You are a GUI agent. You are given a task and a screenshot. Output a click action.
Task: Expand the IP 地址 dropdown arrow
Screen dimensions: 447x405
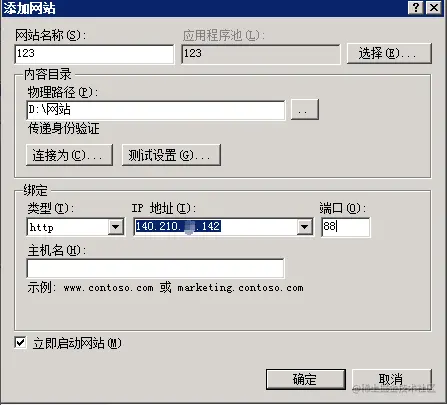[304, 227]
